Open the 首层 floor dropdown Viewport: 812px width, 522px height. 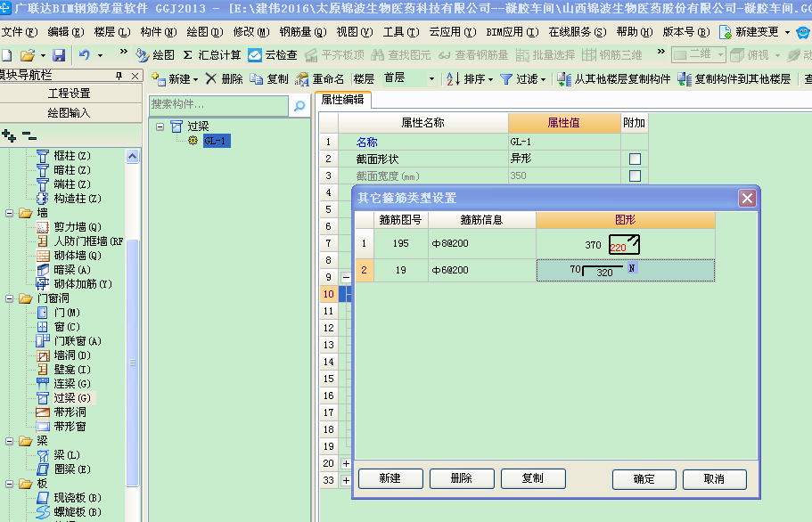[431, 78]
